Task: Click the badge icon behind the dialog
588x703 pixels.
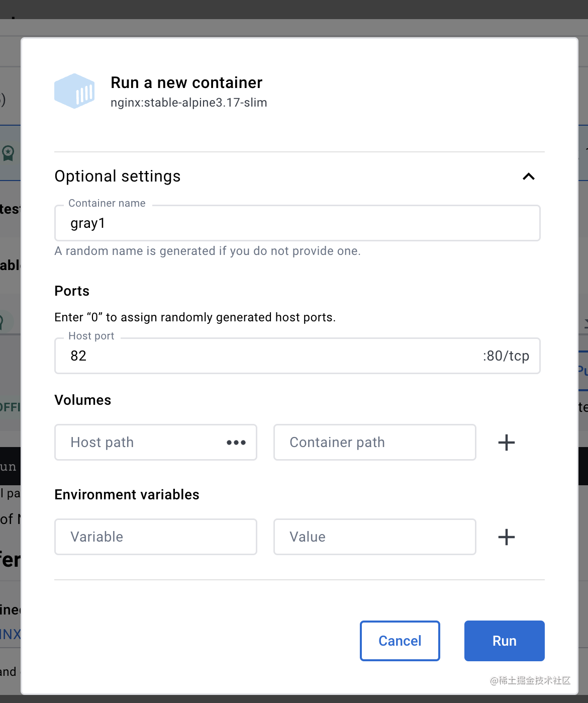Action: 9,153
